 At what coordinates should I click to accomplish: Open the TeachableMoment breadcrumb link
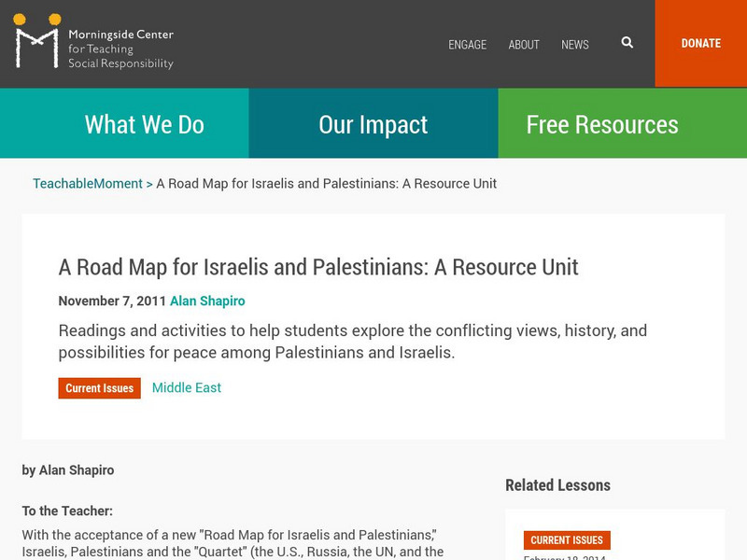(89, 184)
